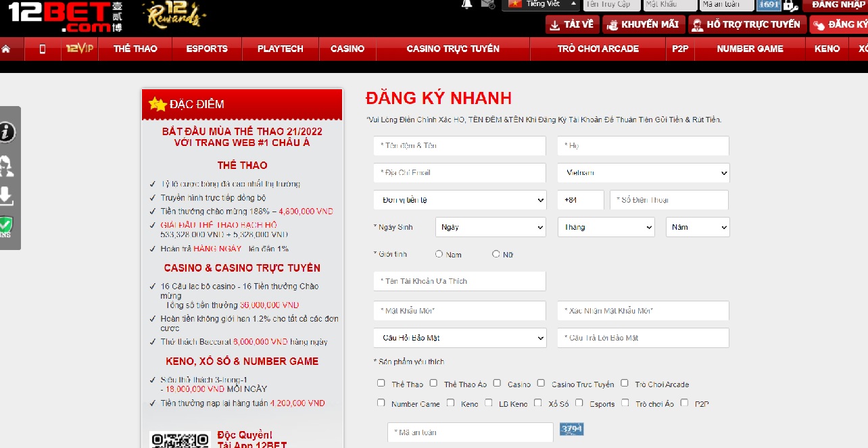The height and width of the screenshot is (448, 868).
Task: Check the P2P product checkbox
Action: (685, 403)
